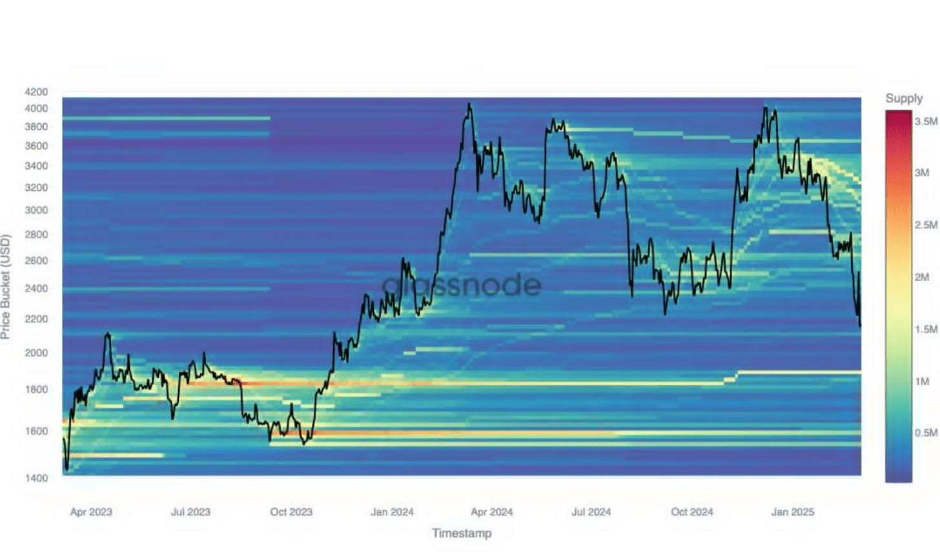Click the 1M legend label
This screenshot has height=560, width=940.
[x=922, y=382]
